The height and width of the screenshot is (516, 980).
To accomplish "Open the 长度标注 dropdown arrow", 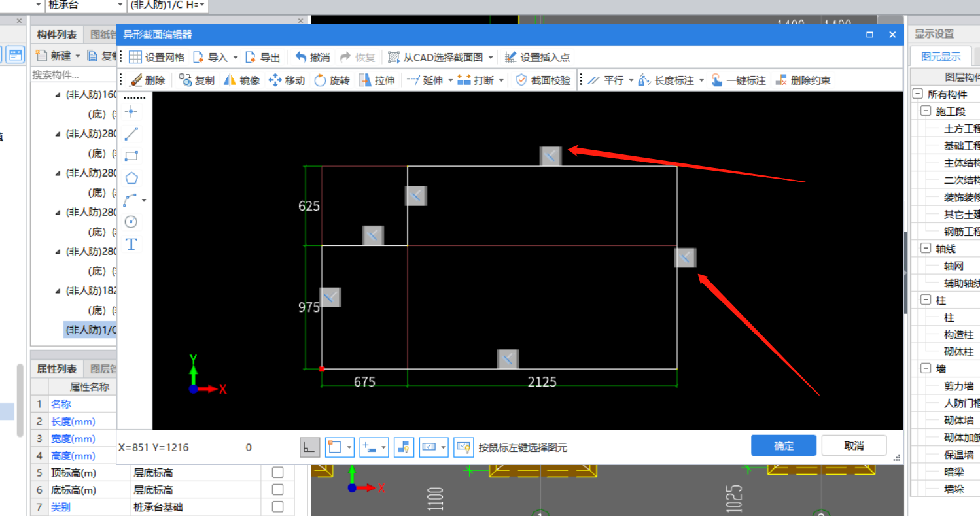I will pyautogui.click(x=701, y=81).
